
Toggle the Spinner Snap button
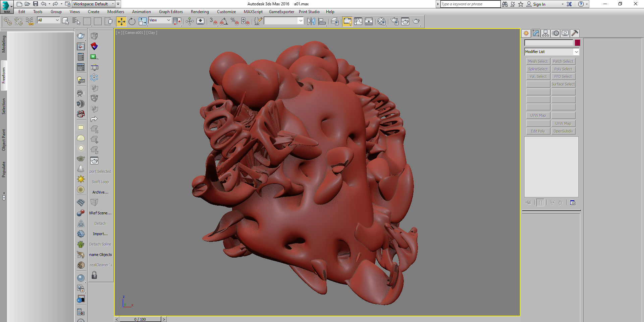[246, 21]
